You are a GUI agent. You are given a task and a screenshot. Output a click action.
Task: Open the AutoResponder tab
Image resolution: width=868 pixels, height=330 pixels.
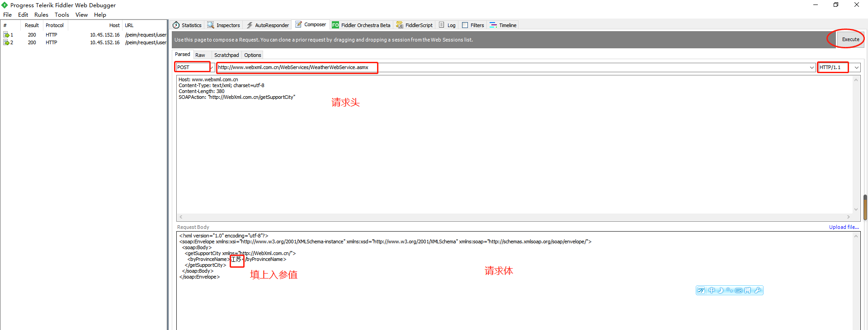pyautogui.click(x=268, y=25)
